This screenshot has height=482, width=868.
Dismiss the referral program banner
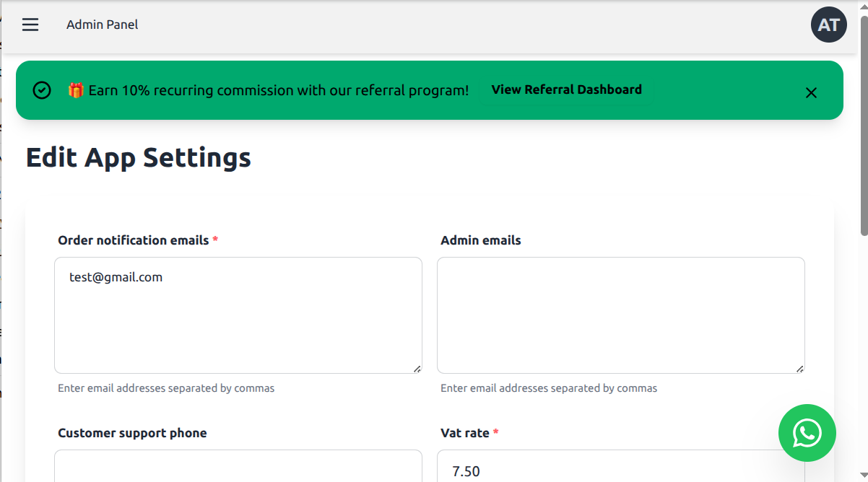click(810, 92)
